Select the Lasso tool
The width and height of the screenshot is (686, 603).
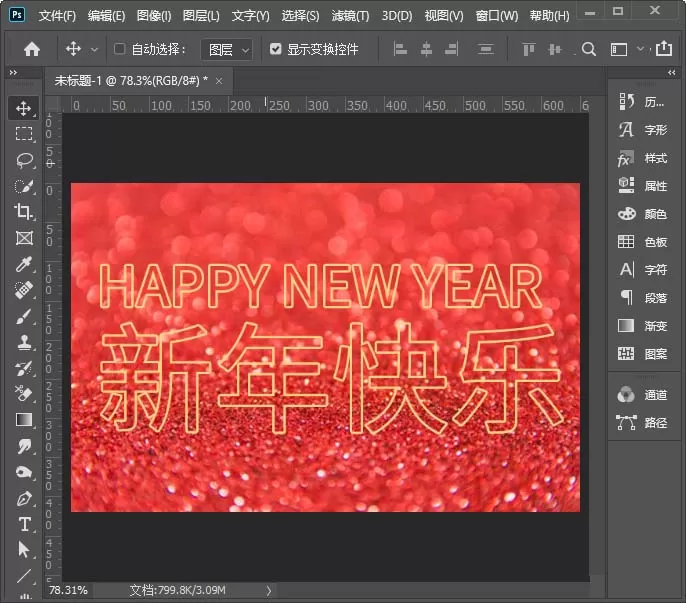24,160
